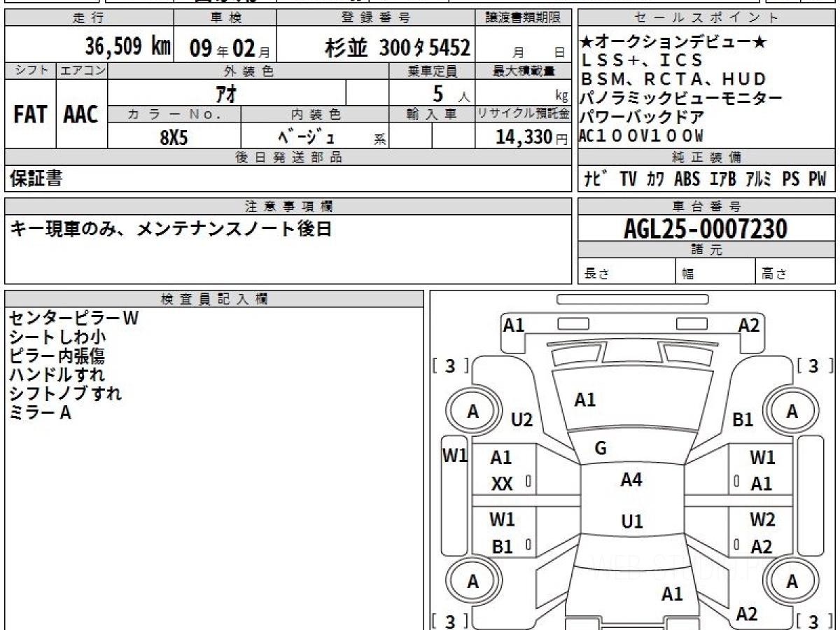This screenshot has height=630, width=840.
Task: Click the 検査員記入欄 header
Action: tap(214, 299)
